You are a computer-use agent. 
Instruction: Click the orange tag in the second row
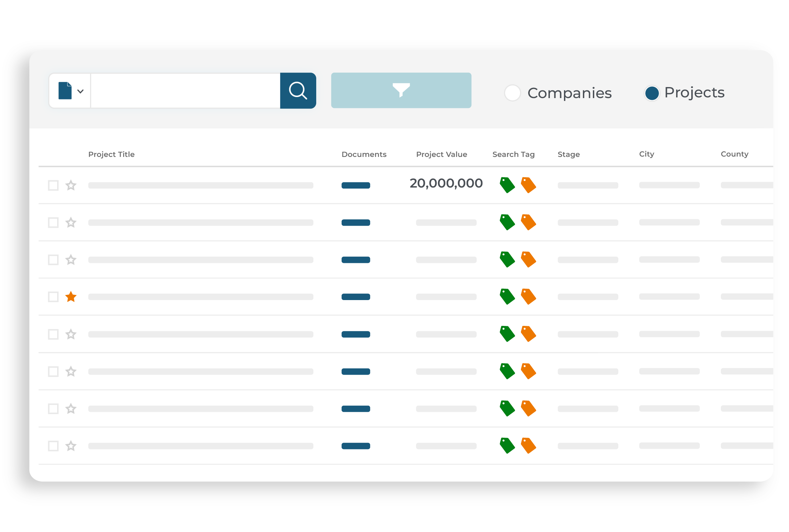coord(528,222)
